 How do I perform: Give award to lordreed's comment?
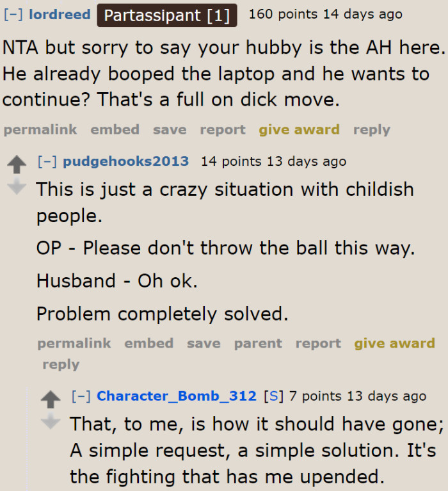[x=299, y=130]
